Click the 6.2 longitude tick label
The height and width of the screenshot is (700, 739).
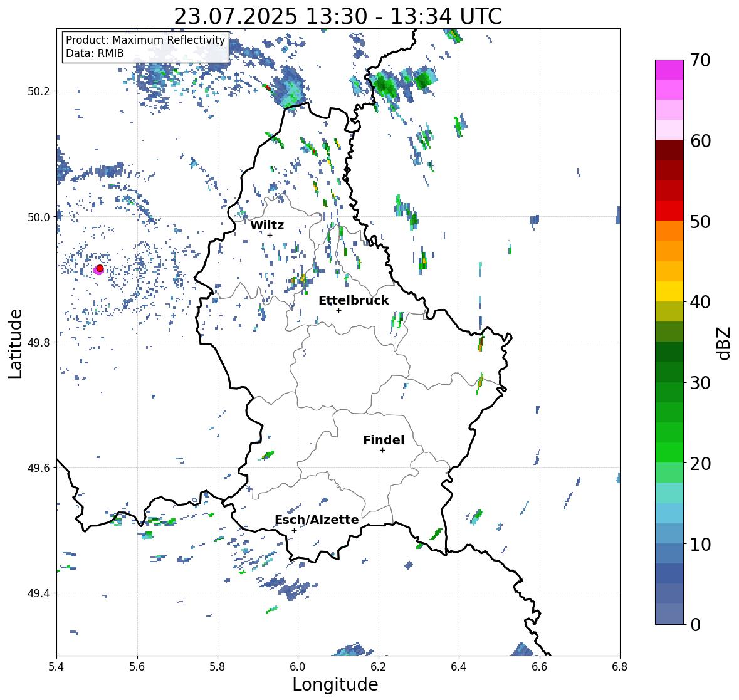(x=379, y=667)
